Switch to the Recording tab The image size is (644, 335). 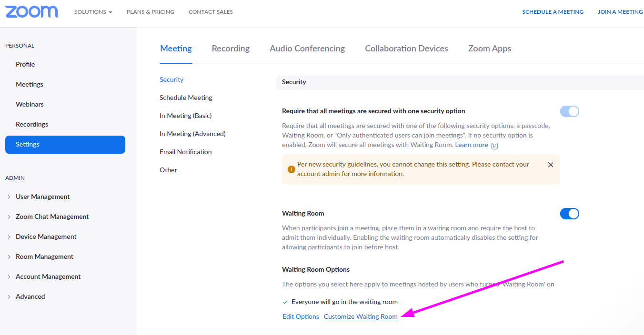pos(231,49)
